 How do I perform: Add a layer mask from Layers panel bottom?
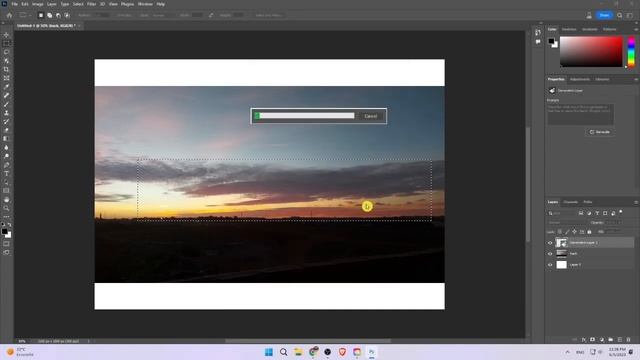(592, 340)
